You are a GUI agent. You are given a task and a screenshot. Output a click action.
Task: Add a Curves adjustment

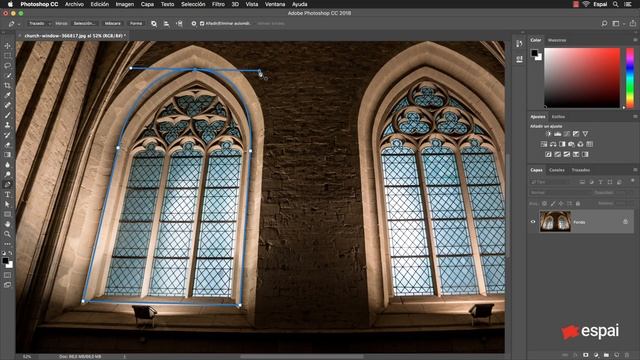pos(567,134)
